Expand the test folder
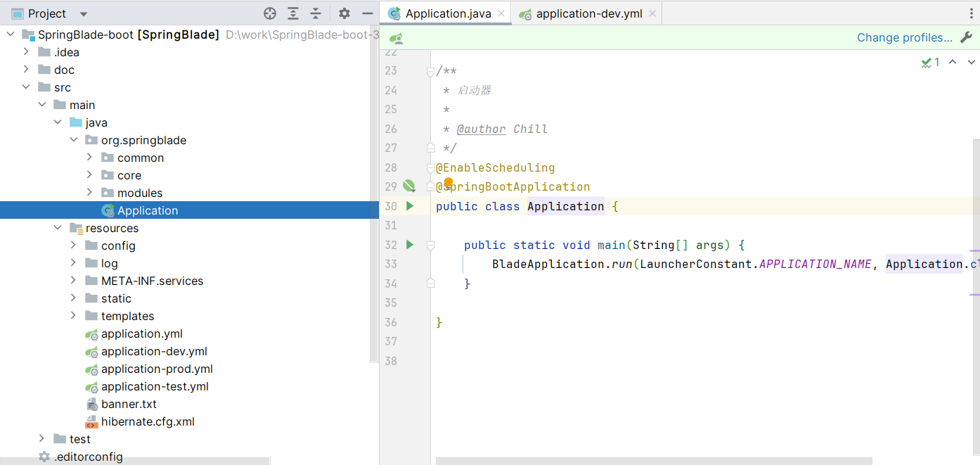The width and height of the screenshot is (980, 465). point(42,439)
